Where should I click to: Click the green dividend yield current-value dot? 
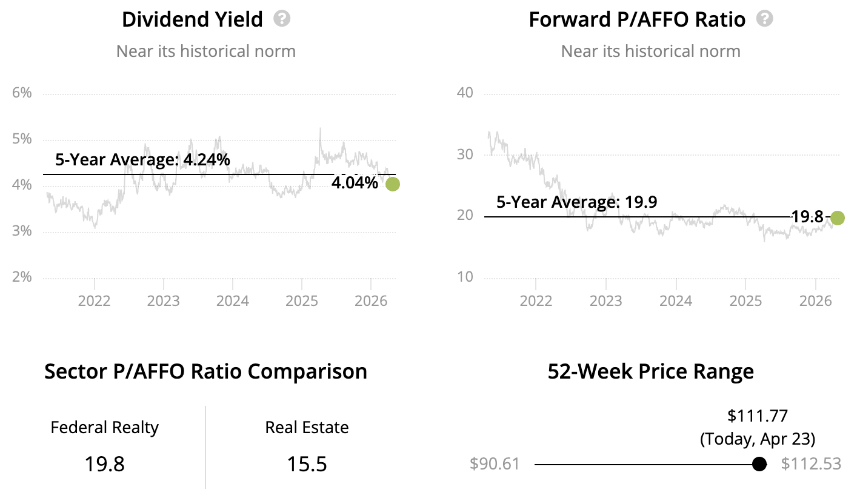click(393, 184)
